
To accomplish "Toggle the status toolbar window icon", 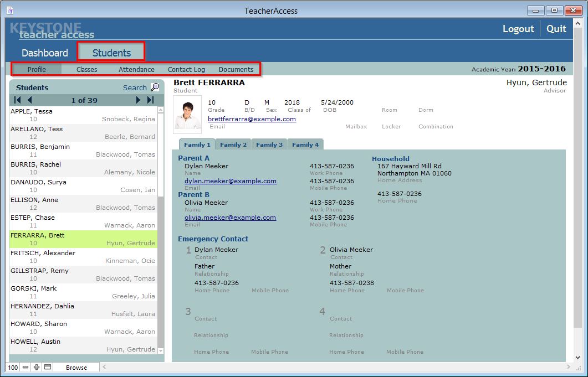I will click(48, 368).
